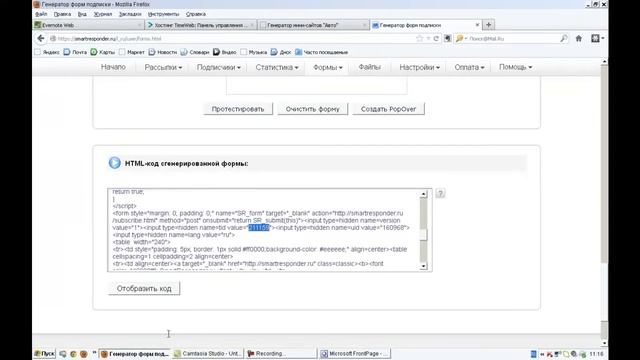This screenshot has width=640, height=360.
Task: Expand the Настройки dropdown menu
Action: [419, 67]
